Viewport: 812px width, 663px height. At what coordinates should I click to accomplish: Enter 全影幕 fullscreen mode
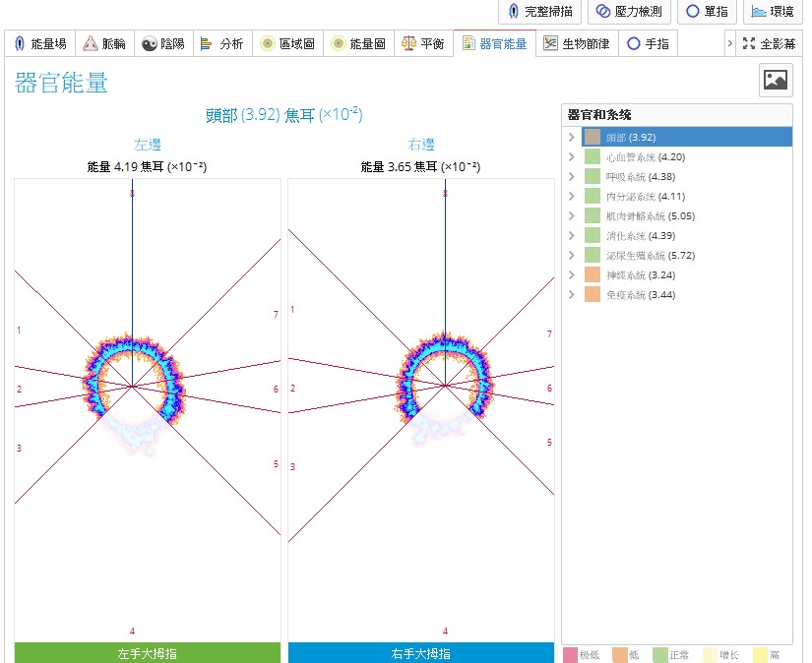click(x=770, y=44)
